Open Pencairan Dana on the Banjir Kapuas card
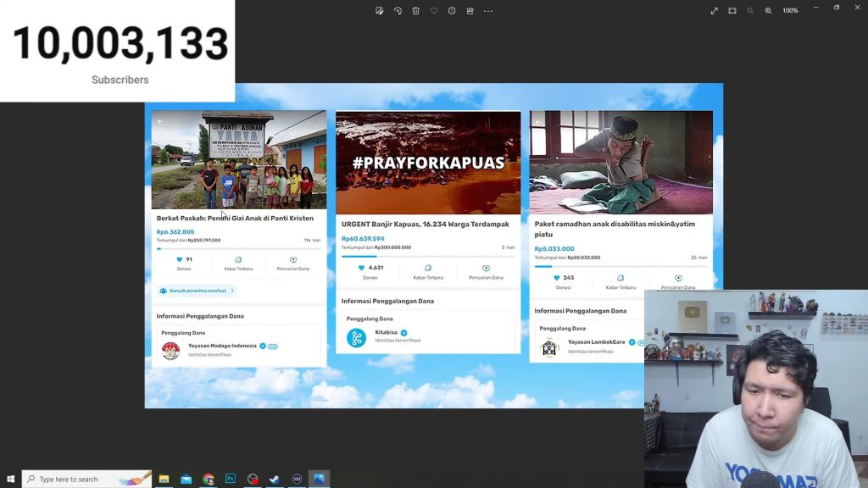Image resolution: width=868 pixels, height=488 pixels. pos(486,272)
